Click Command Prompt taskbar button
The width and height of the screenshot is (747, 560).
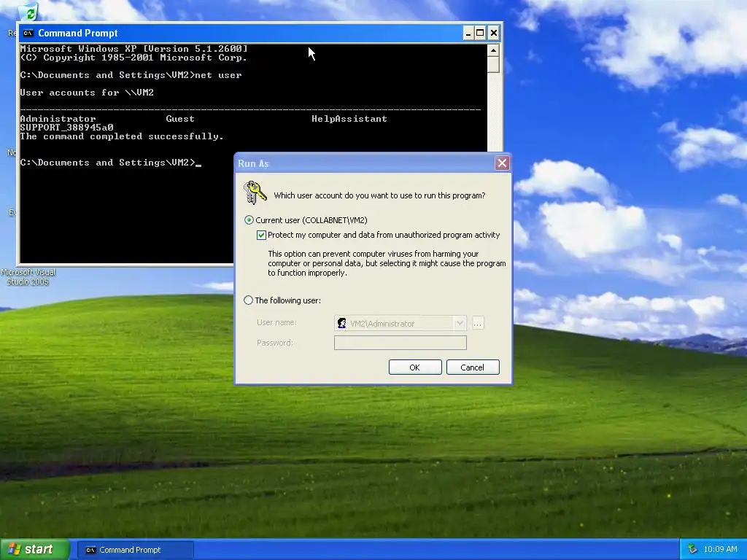135,550
